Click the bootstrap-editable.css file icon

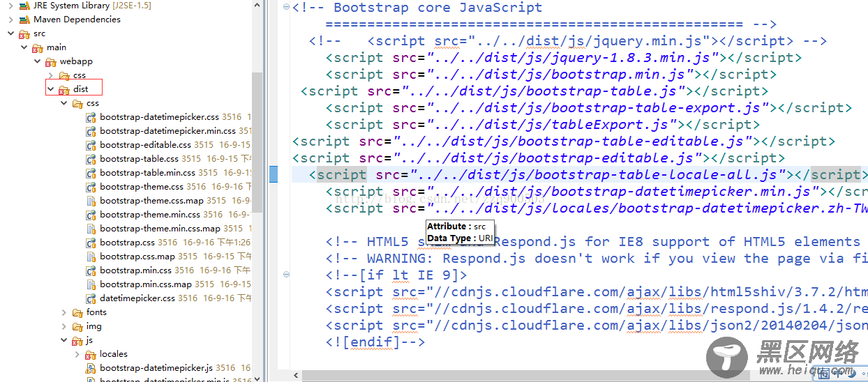coord(91,145)
